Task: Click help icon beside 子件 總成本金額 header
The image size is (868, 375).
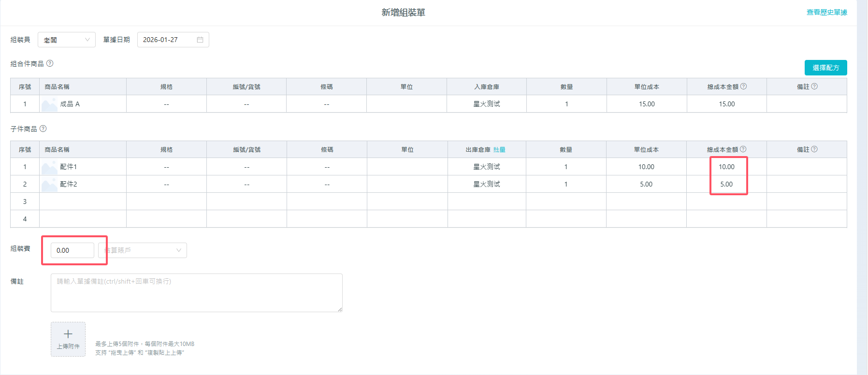Action: (x=743, y=149)
